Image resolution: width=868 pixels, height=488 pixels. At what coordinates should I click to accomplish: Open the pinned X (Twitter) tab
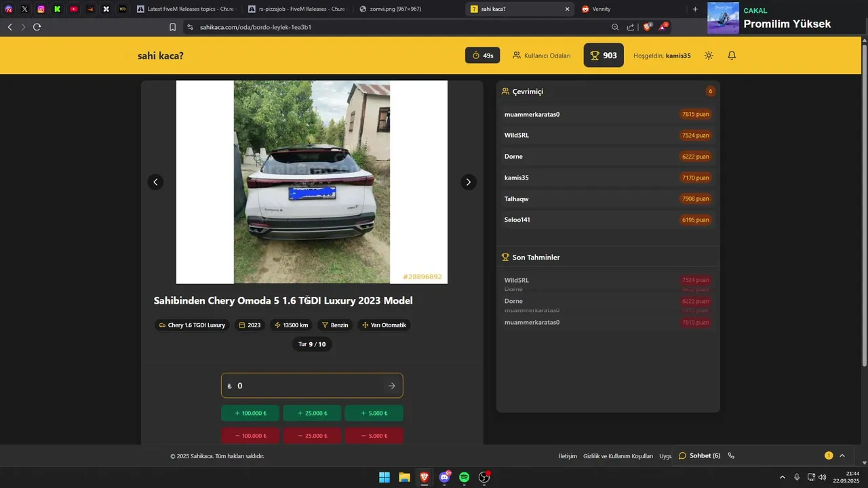coord(24,9)
